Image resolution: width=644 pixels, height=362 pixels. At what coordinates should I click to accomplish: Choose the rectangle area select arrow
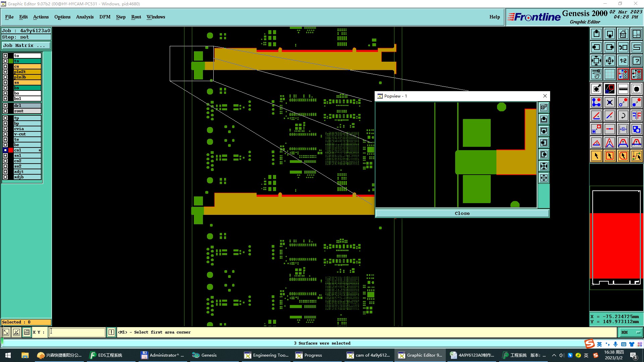pyautogui.click(x=609, y=156)
